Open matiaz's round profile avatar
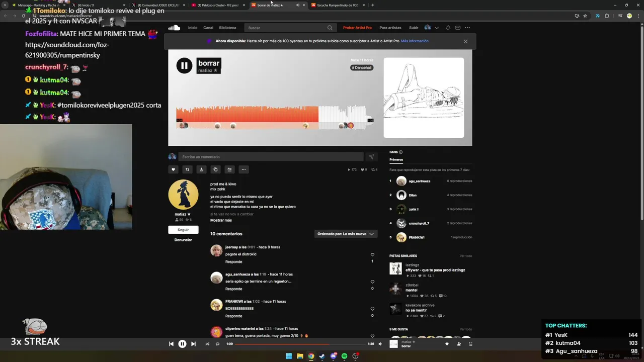This screenshot has height=362, width=644. pyautogui.click(x=183, y=195)
